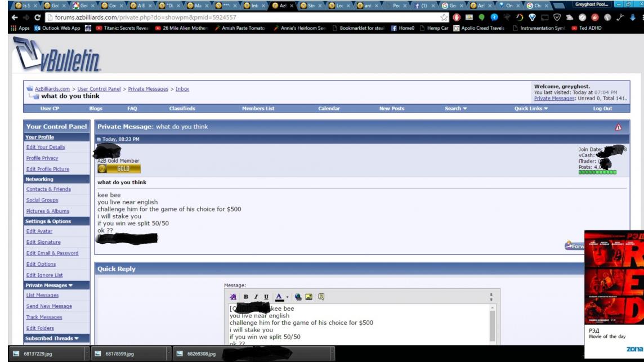Image resolution: width=644 pixels, height=362 pixels.
Task: Open Amish Paste Tomato bookmark
Action: click(239, 28)
